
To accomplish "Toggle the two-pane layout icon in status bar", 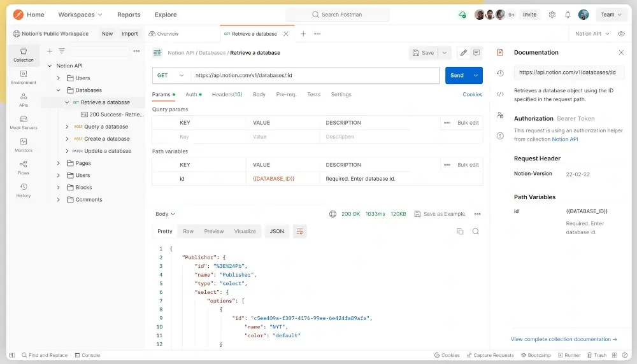I will pos(614,355).
